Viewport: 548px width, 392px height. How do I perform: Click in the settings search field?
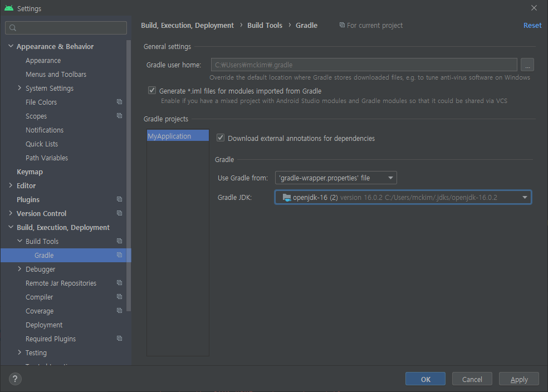(66, 28)
